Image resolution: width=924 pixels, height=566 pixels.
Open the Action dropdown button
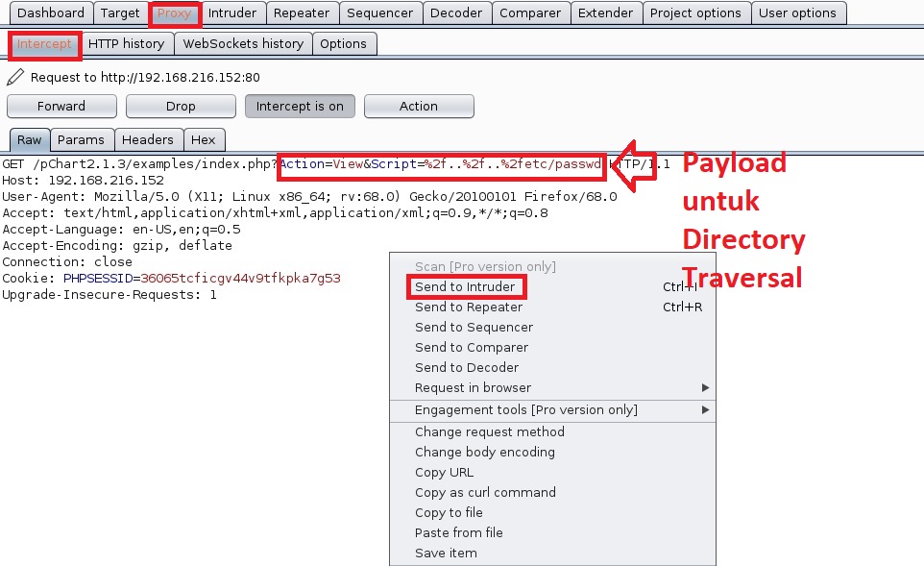pyautogui.click(x=418, y=106)
